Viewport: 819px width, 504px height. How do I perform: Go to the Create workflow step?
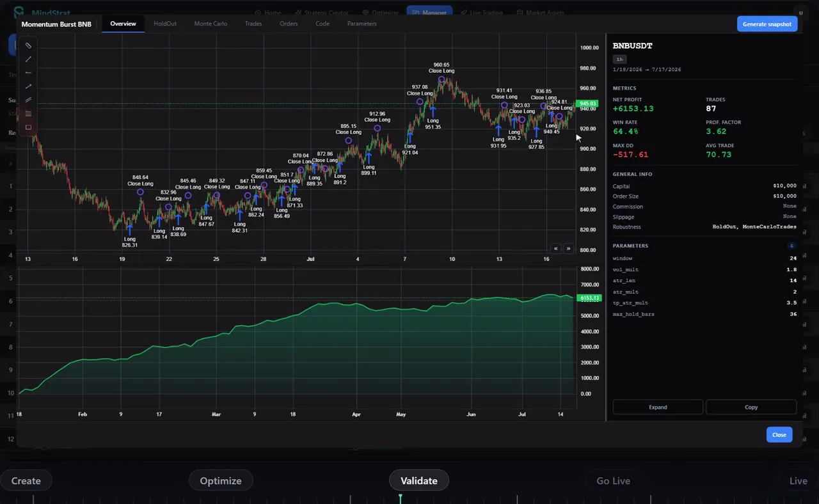tap(26, 480)
